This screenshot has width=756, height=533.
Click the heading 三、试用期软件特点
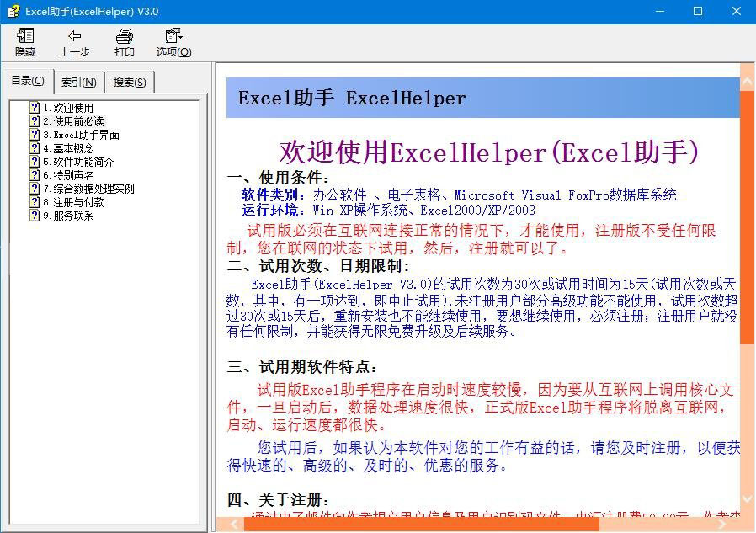301,367
